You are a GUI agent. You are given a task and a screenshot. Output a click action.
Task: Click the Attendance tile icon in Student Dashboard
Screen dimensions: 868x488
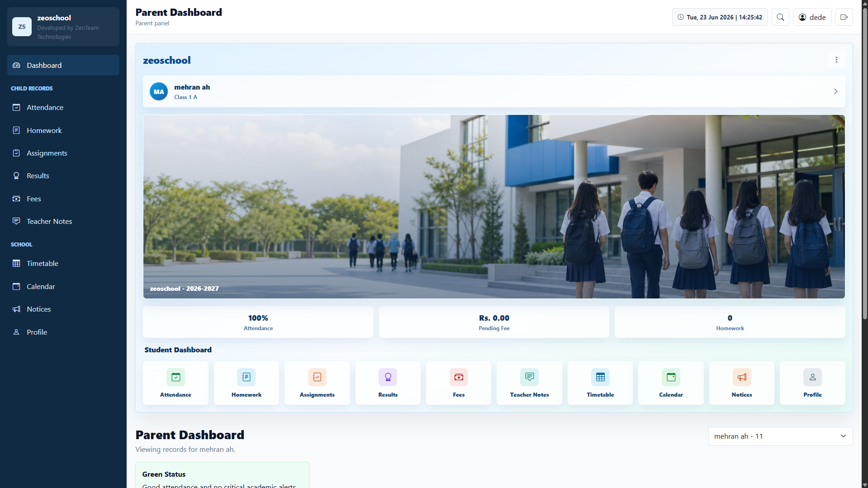tap(175, 377)
